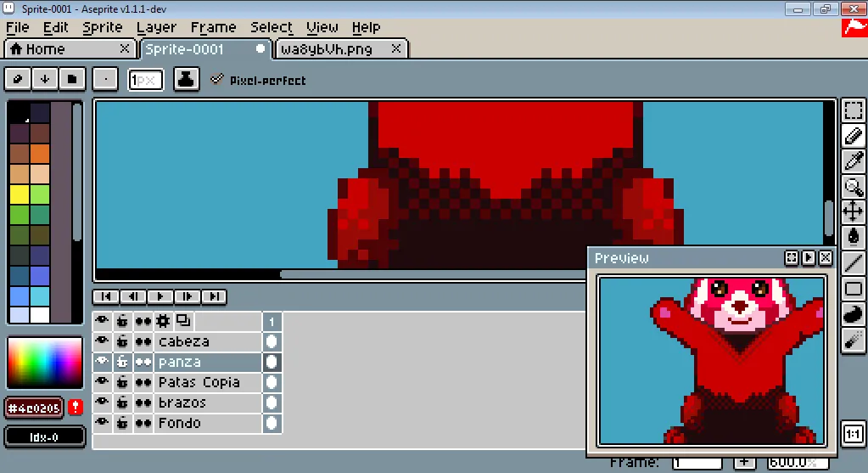Open the File menu
This screenshot has width=868, height=473.
(x=17, y=27)
